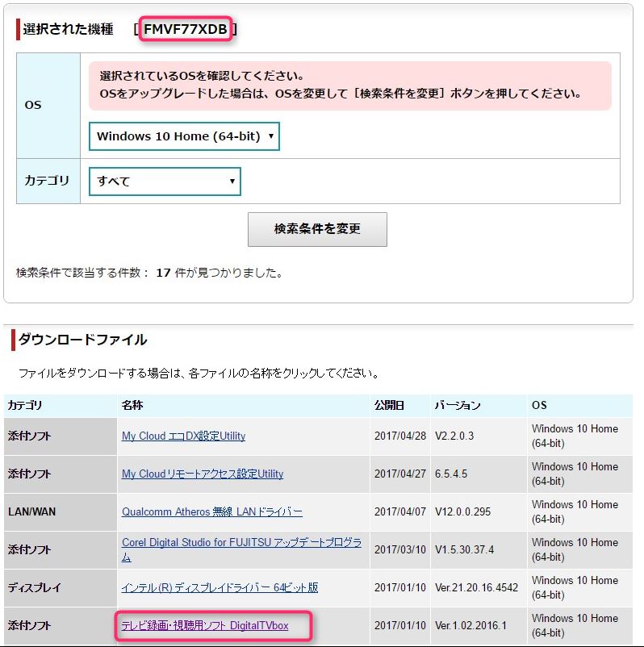644x647 pixels.
Task: Click the 検索条件を変更 button
Action: tap(317, 229)
